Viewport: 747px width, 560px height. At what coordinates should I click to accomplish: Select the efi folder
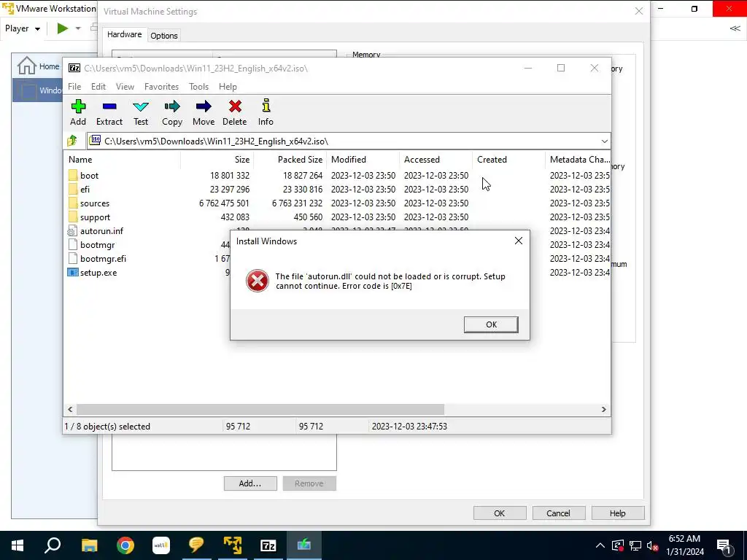(x=85, y=190)
